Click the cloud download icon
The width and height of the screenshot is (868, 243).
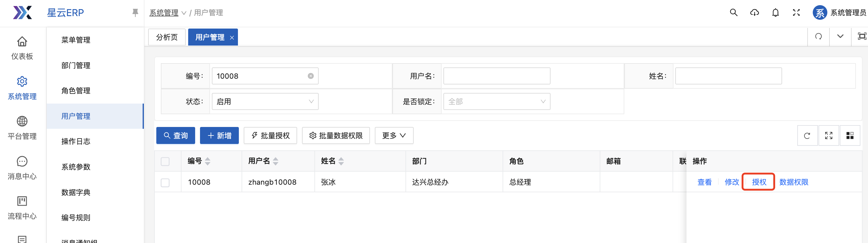[x=754, y=13]
